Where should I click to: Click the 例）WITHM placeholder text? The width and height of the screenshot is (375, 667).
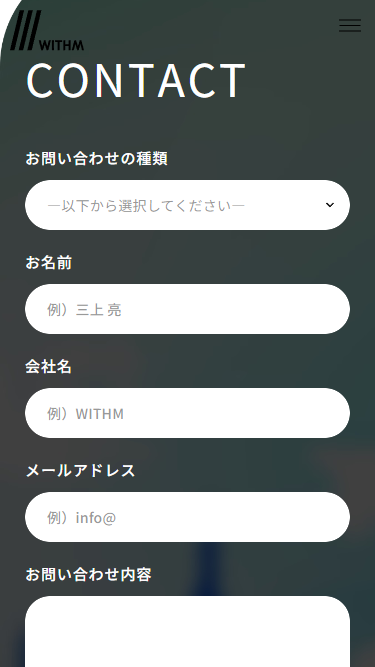(x=85, y=414)
